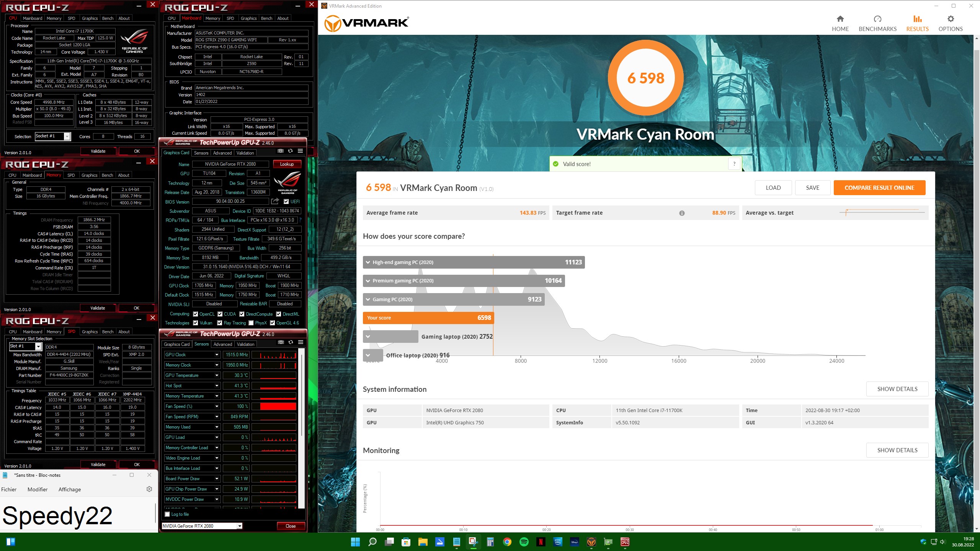Expand Premium gaming PC (2020) row
This screenshot has height=551, width=980.
(x=368, y=281)
